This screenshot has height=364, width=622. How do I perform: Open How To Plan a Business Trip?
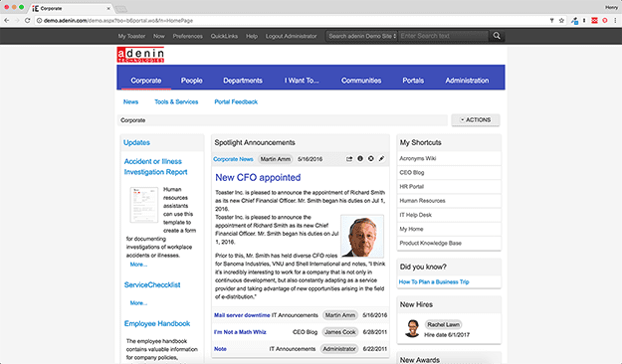pos(434,281)
